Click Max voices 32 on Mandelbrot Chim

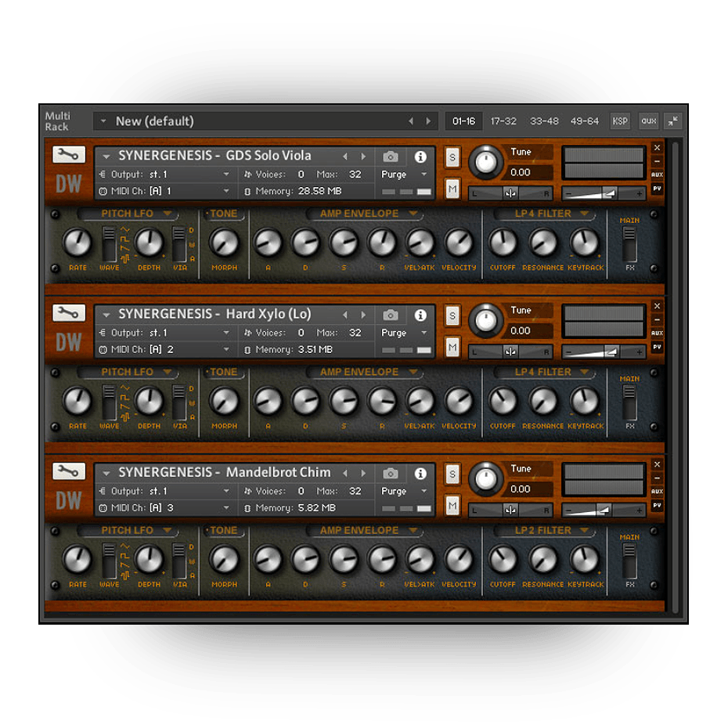click(x=355, y=492)
